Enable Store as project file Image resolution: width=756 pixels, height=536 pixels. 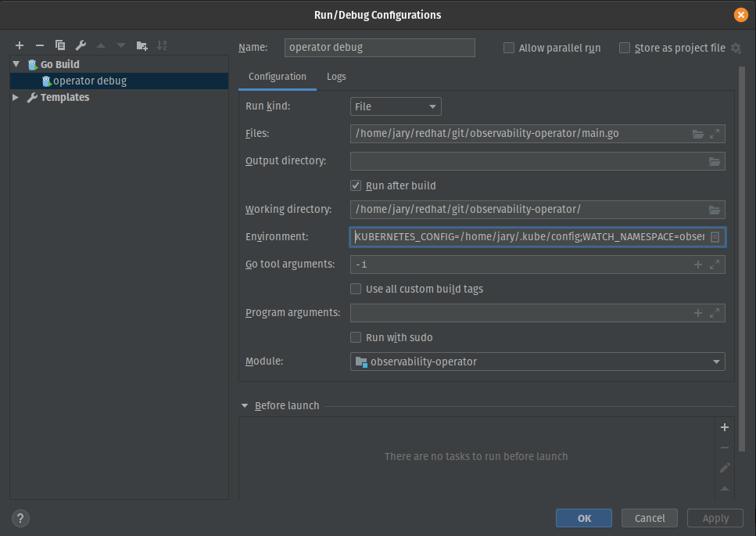625,48
